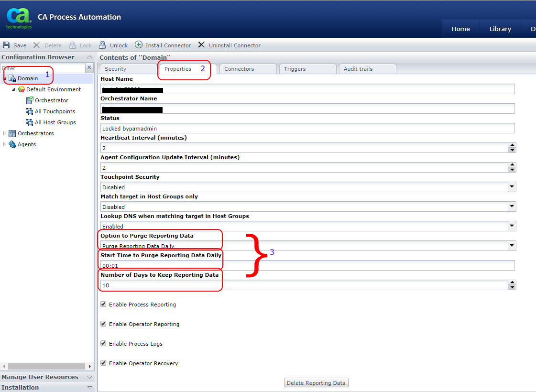Viewport: 536px width, 392px height.
Task: Click the CA Technologies logo
Action: click(x=19, y=18)
